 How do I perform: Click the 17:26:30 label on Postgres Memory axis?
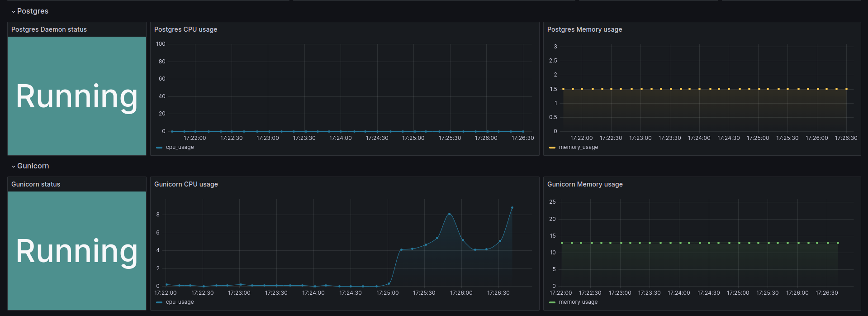pyautogui.click(x=846, y=138)
